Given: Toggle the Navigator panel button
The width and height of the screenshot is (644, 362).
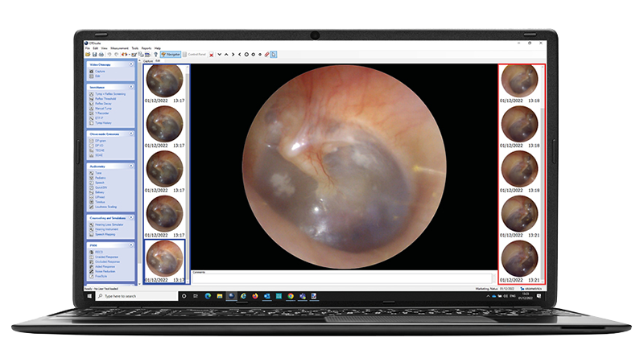Looking at the screenshot, I should pyautogui.click(x=171, y=55).
